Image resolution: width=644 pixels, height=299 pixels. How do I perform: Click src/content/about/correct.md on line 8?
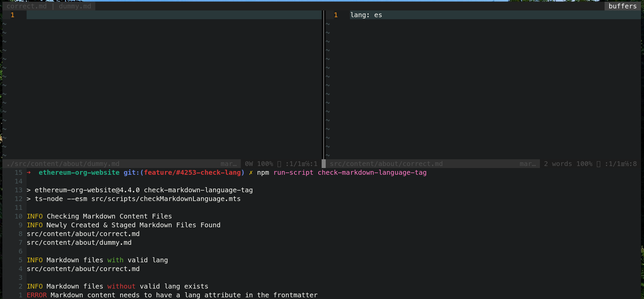click(83, 234)
